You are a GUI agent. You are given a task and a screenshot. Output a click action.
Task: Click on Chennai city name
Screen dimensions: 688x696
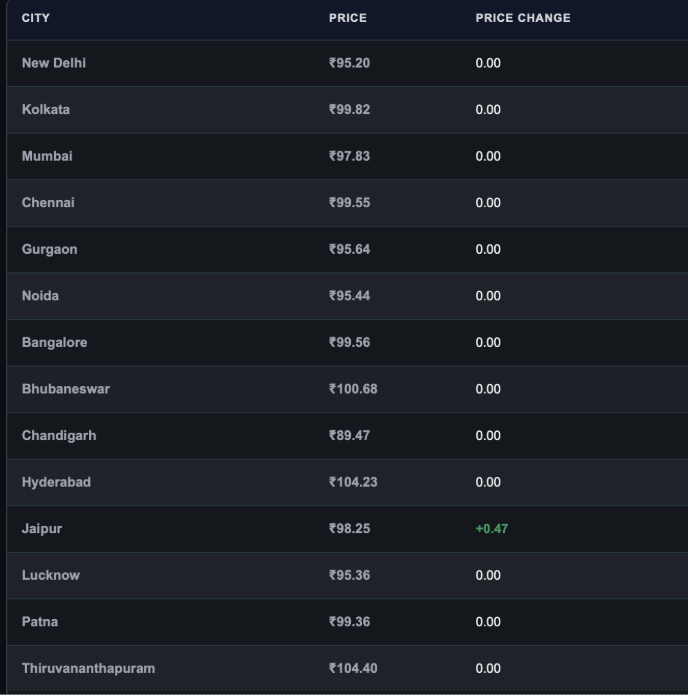[x=48, y=203]
